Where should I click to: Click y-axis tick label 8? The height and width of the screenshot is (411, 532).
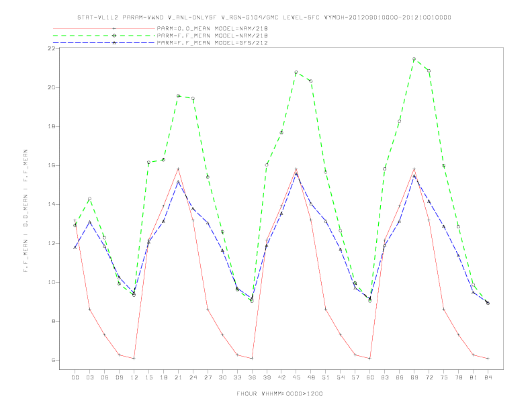coord(53,322)
